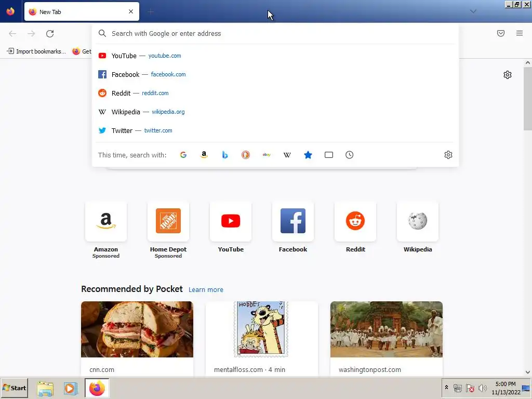Open search settings gear in dropdown
This screenshot has width=532, height=399.
click(x=448, y=155)
